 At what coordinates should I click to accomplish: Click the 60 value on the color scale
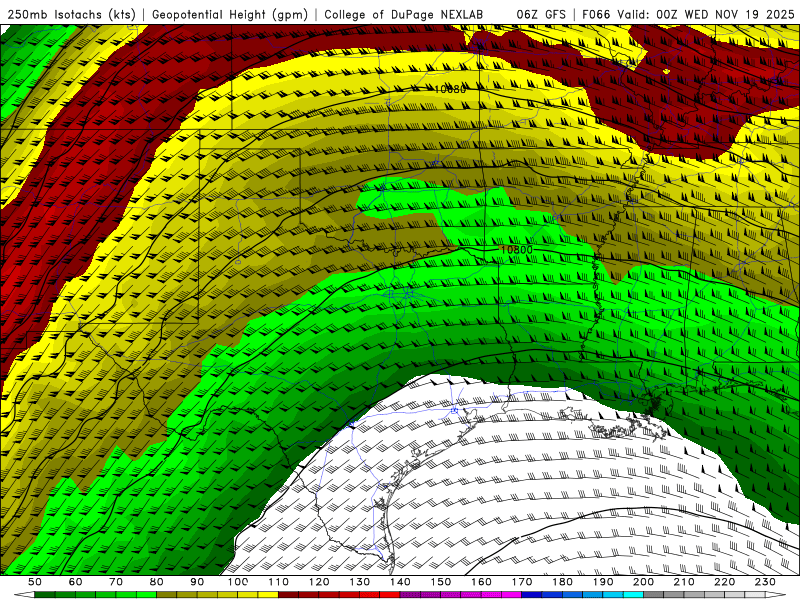tap(75, 582)
